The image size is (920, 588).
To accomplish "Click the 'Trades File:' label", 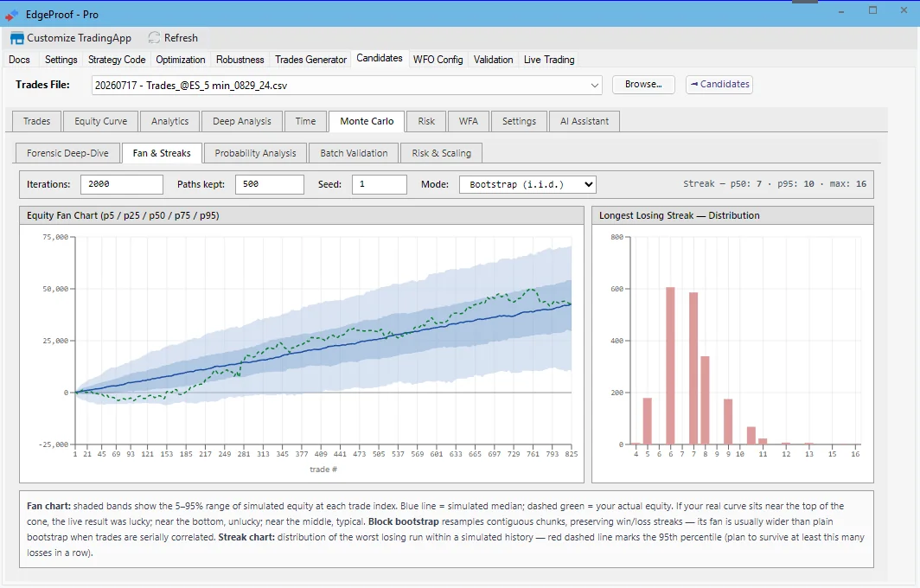I will pyautogui.click(x=42, y=85).
